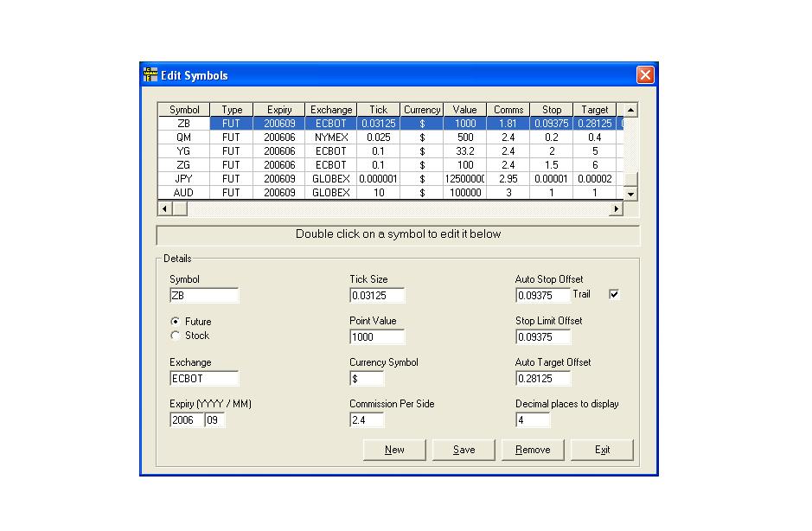The height and width of the screenshot is (531, 812).
Task: Click the 0.025 tick cell in QM row
Action: [378, 138]
